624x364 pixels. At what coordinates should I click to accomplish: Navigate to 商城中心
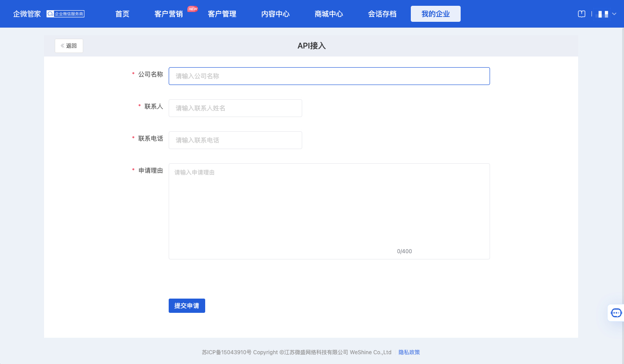[x=328, y=14]
